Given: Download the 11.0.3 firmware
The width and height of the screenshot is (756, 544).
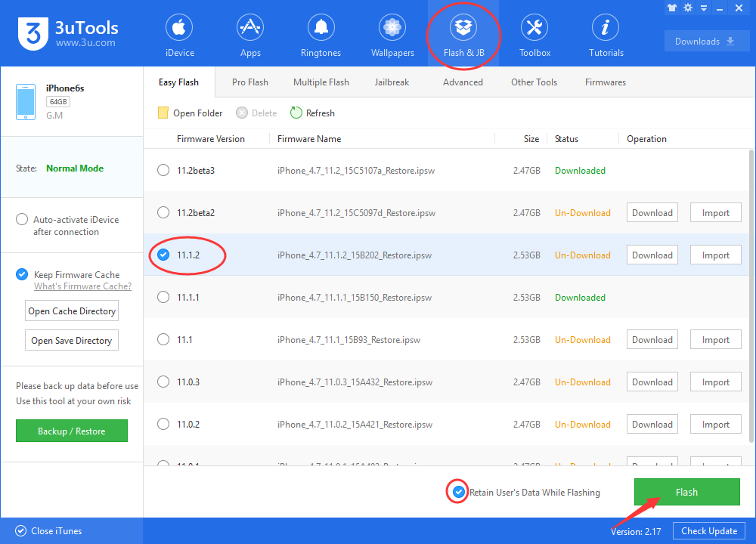Looking at the screenshot, I should (652, 382).
